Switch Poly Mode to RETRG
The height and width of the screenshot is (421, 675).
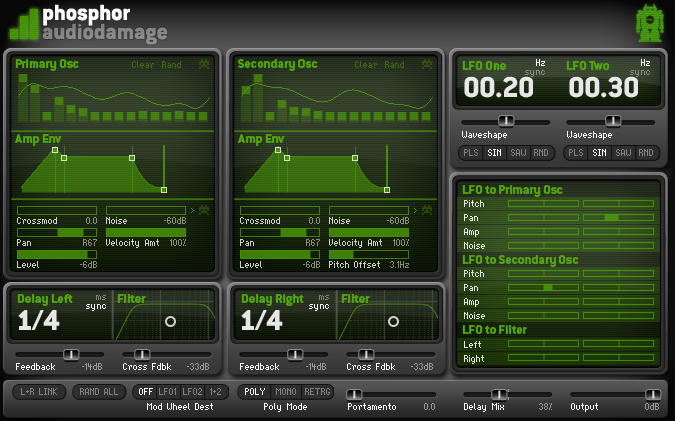318,392
